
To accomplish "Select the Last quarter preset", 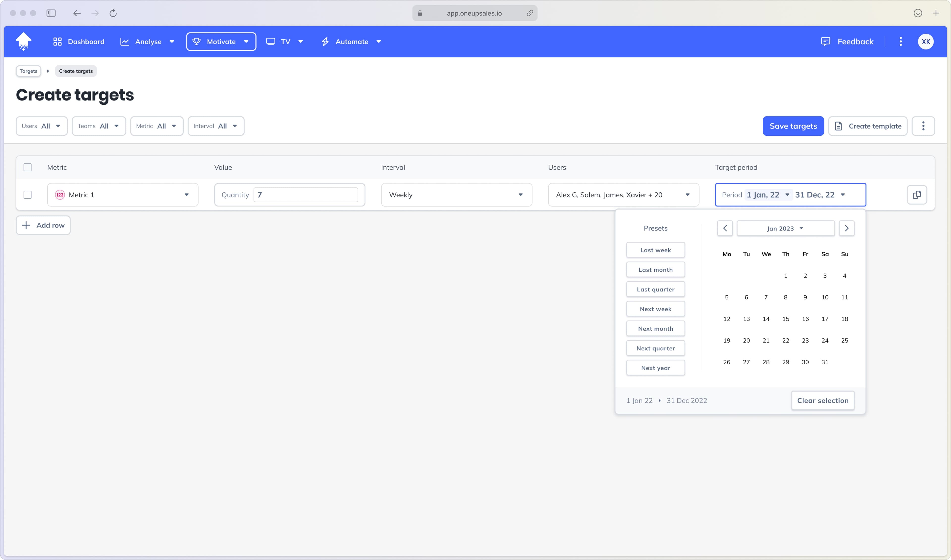I will click(656, 289).
